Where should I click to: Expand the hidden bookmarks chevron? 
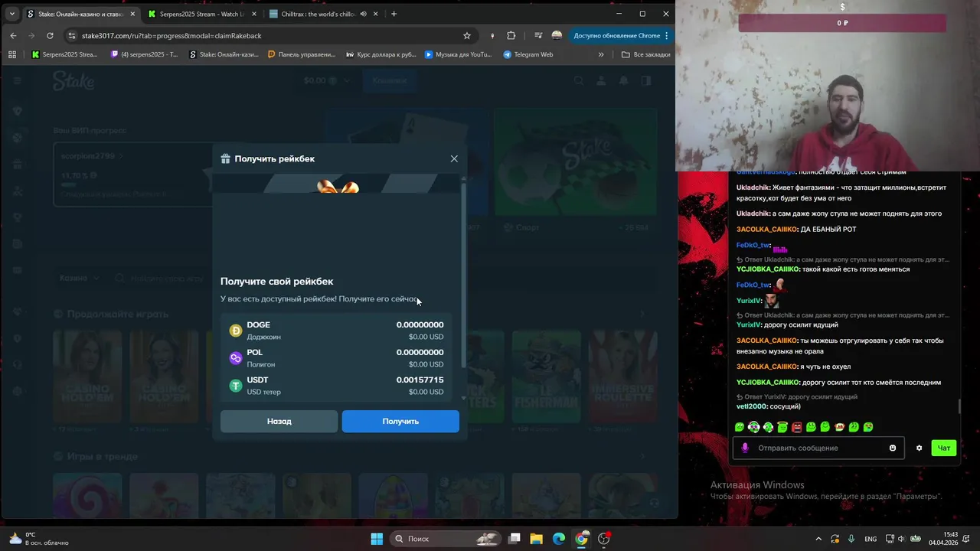601,54
